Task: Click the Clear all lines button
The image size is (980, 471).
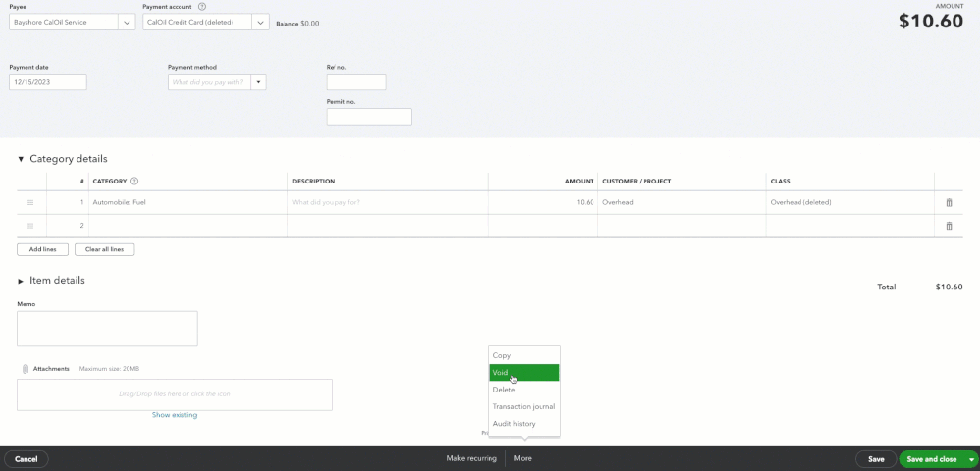Action: [x=104, y=249]
